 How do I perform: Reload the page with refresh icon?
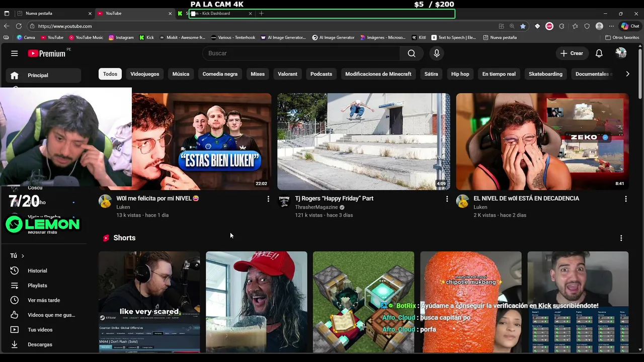(19, 26)
